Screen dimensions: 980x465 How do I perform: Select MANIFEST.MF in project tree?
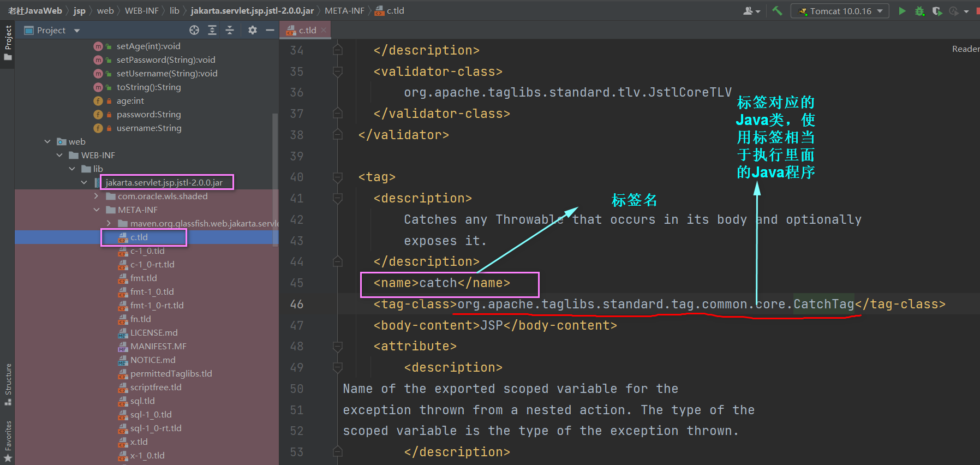point(158,347)
